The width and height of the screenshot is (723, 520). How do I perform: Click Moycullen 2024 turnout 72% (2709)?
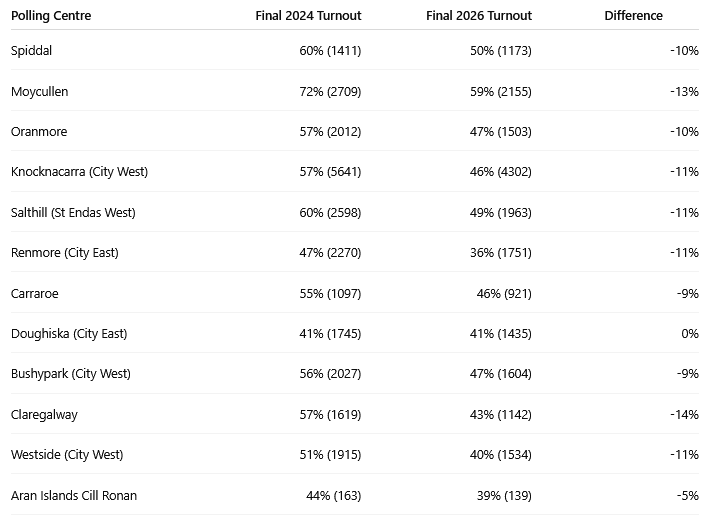[330, 91]
